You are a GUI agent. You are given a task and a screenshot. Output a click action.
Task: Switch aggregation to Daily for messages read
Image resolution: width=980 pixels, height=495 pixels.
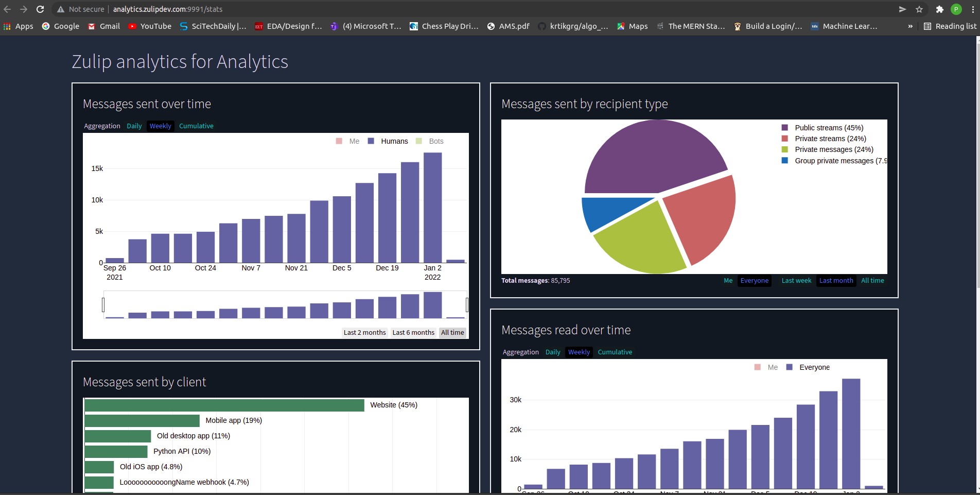552,352
